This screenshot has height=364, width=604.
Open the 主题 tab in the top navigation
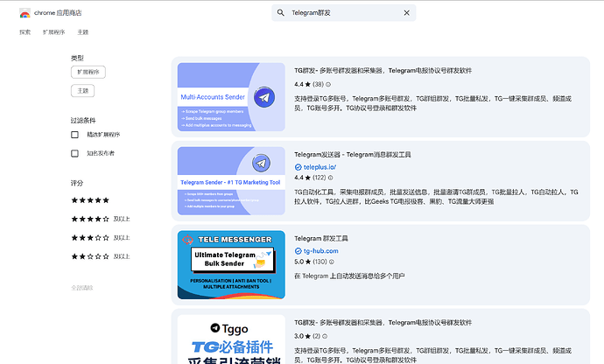tap(83, 32)
